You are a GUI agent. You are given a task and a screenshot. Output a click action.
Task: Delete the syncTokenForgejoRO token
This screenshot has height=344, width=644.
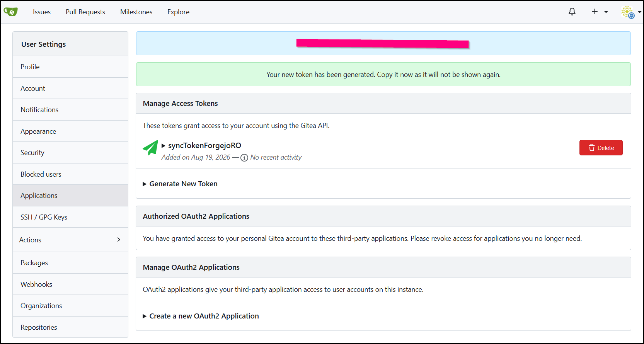[601, 148]
